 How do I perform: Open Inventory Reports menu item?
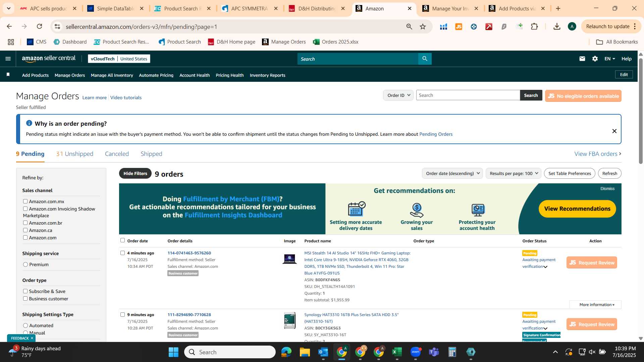[x=267, y=75]
